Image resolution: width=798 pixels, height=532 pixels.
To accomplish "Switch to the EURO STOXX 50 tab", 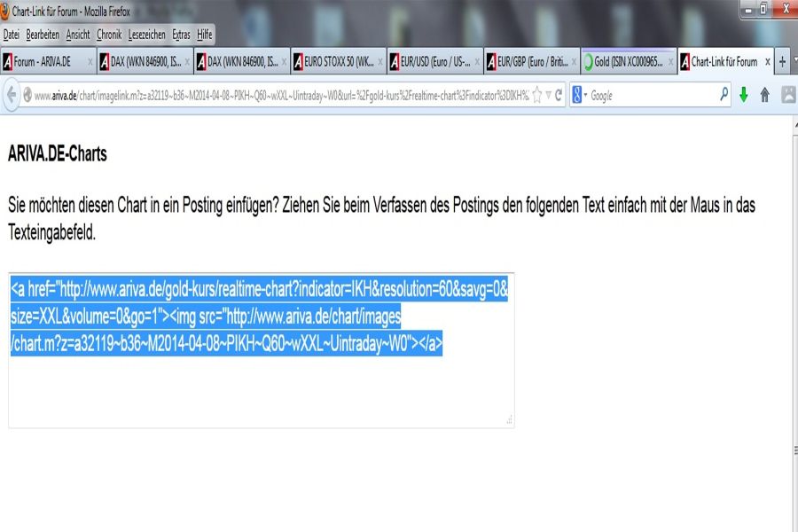I will 339,62.
